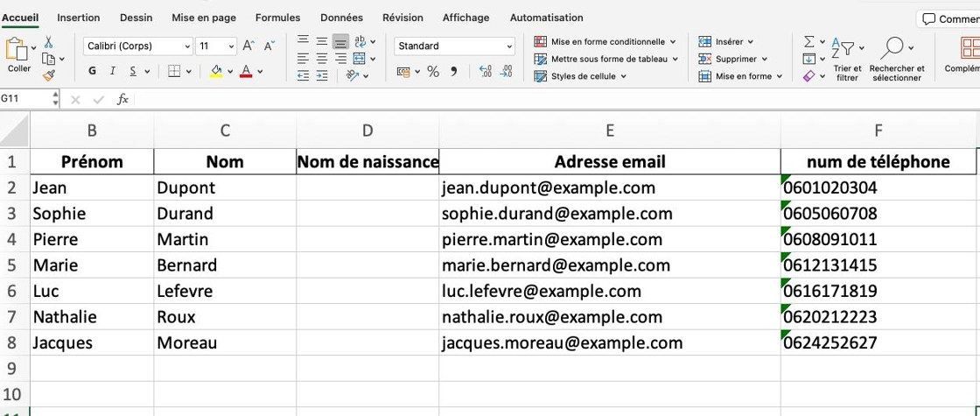Image resolution: width=980 pixels, height=416 pixels.
Task: Click the Clear eraser icon
Action: (808, 75)
